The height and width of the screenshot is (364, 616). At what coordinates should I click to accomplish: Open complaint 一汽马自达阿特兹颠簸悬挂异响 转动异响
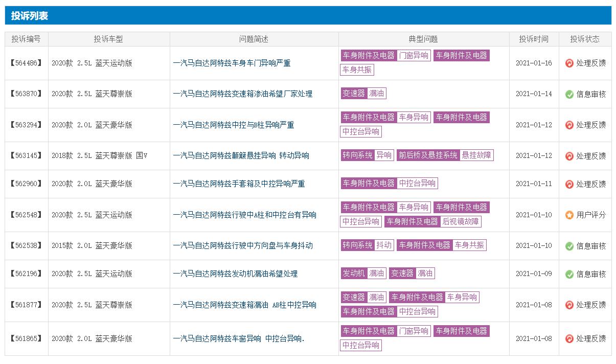pyautogui.click(x=241, y=156)
